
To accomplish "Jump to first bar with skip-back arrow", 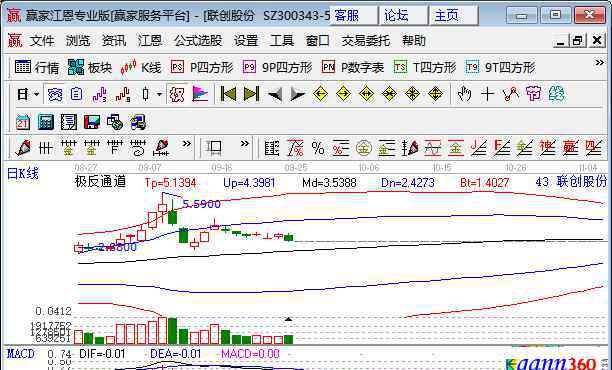I will [228, 94].
